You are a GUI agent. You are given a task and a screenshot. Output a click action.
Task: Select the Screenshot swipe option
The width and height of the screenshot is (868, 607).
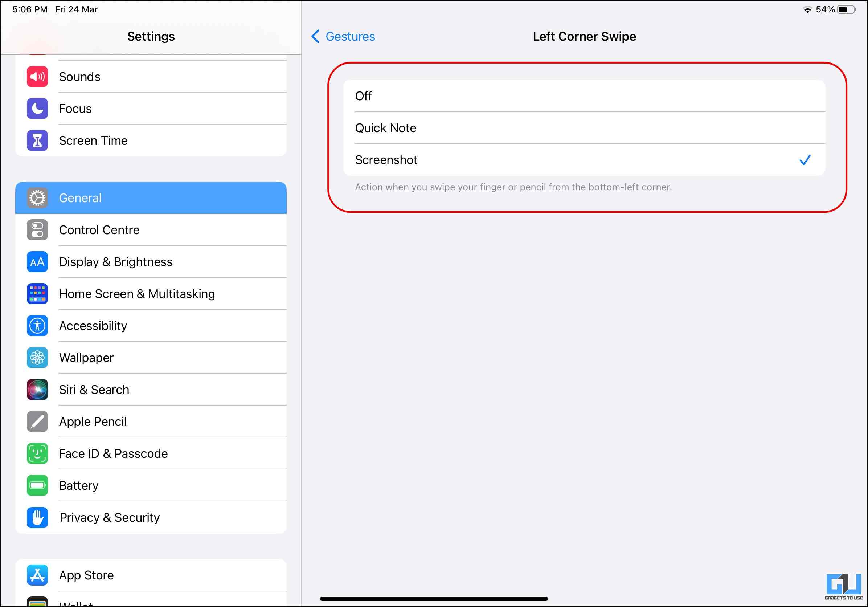[584, 160]
